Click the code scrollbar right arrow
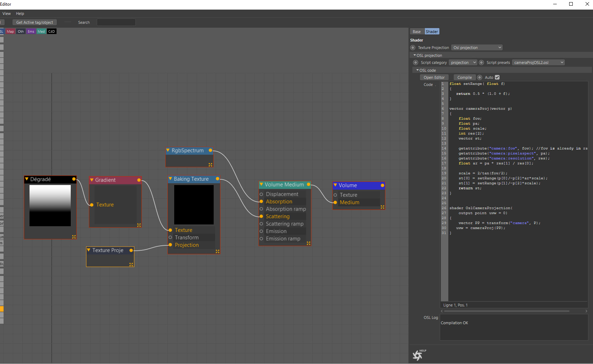 586,311
